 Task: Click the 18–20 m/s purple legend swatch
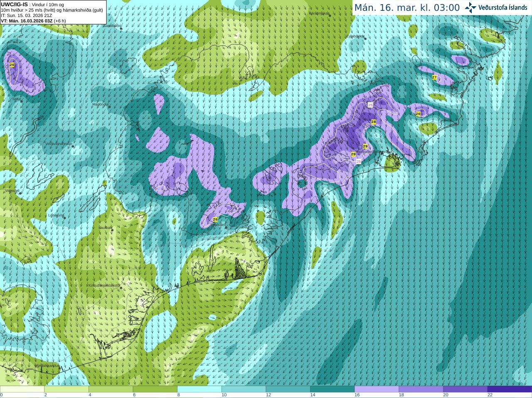421,389
